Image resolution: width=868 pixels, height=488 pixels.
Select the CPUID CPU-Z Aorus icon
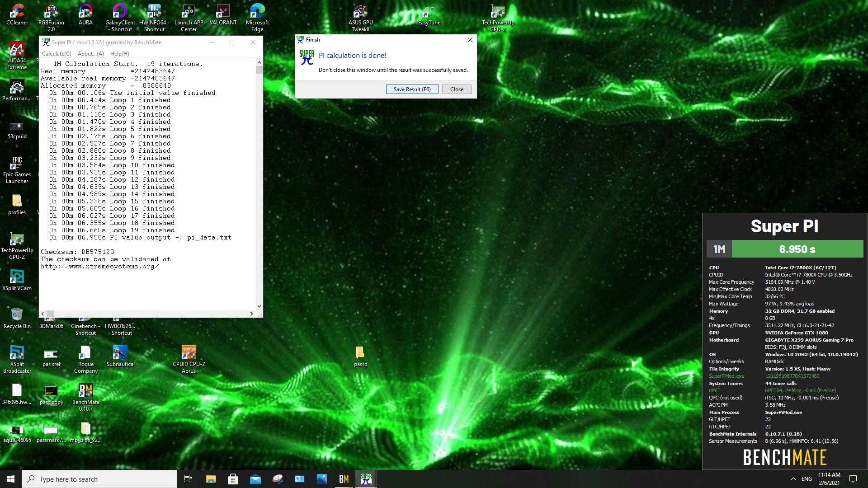[x=189, y=359]
